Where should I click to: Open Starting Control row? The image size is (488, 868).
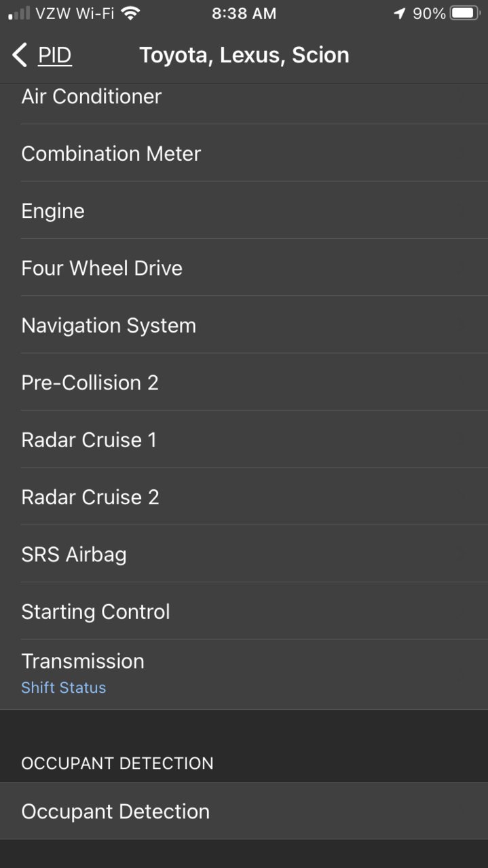[244, 611]
